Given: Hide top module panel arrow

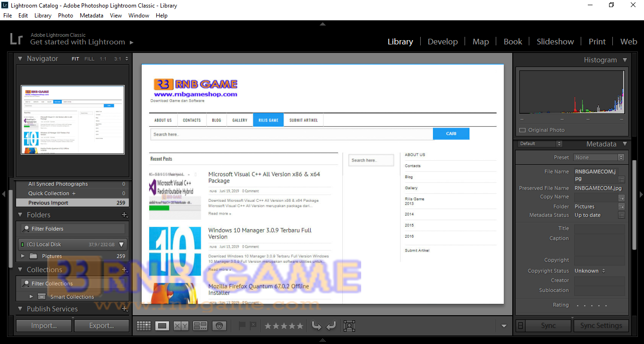Looking at the screenshot, I should 322,24.
